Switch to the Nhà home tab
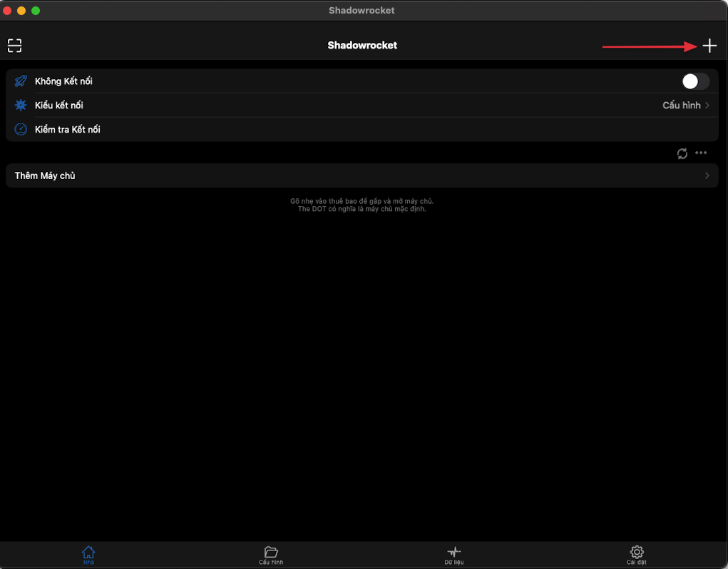This screenshot has width=728, height=569. click(88, 555)
